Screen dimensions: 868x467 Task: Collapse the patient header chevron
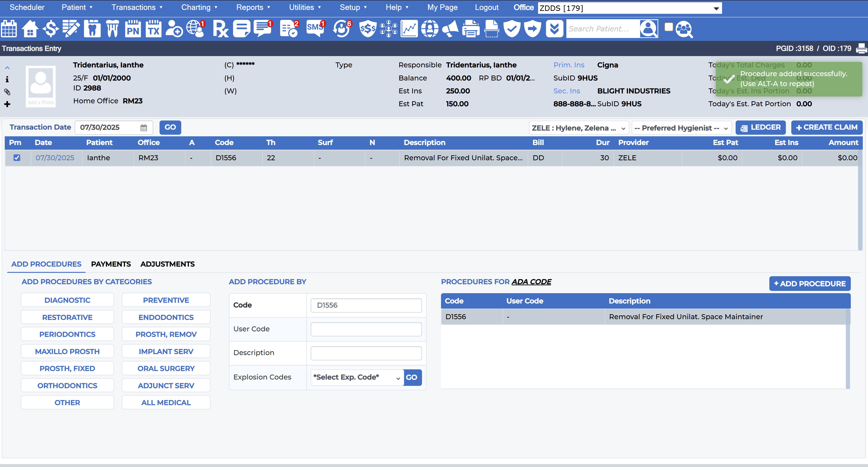[x=7, y=68]
